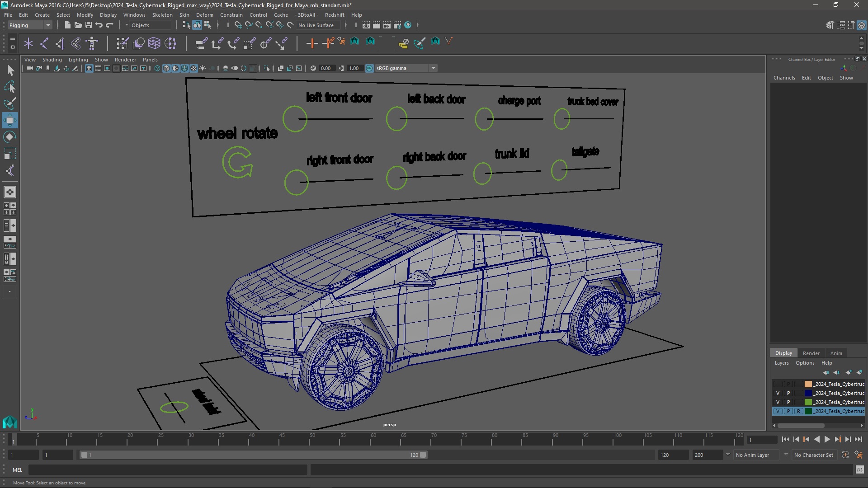Toggle the sRGB gamma color management ON button
The height and width of the screenshot is (488, 868).
pyautogui.click(x=369, y=68)
